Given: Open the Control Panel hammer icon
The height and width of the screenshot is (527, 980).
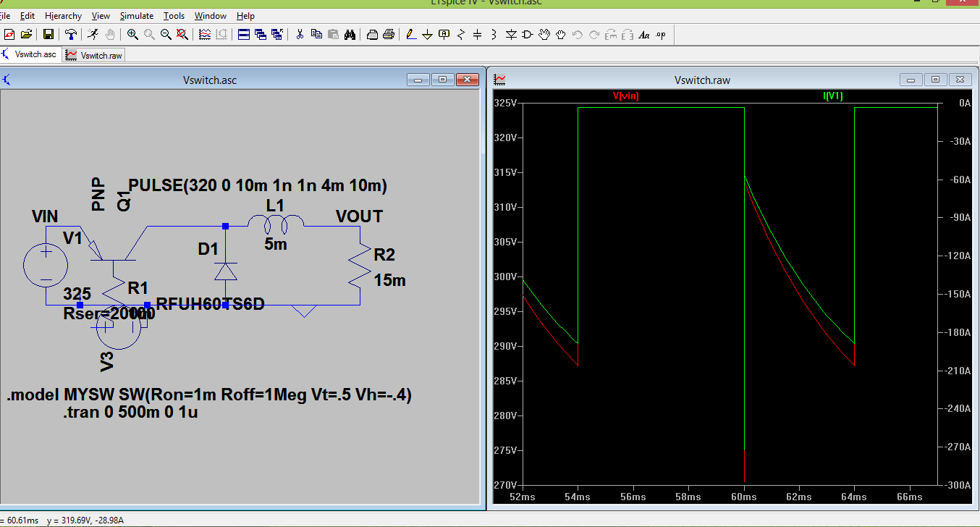Looking at the screenshot, I should tap(71, 34).
